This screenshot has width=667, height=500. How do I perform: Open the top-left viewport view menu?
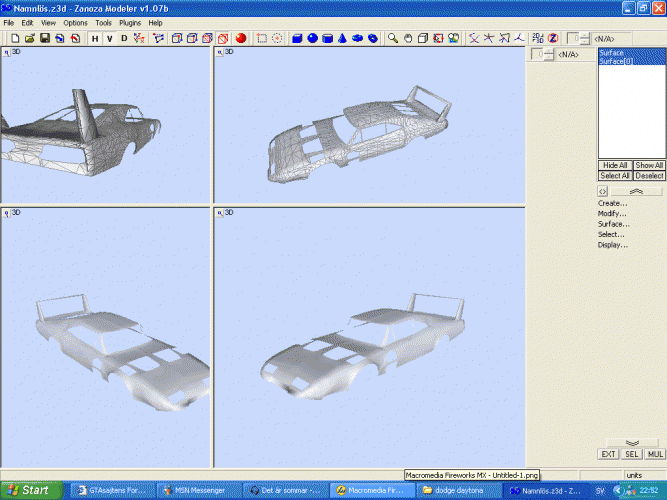click(6, 53)
